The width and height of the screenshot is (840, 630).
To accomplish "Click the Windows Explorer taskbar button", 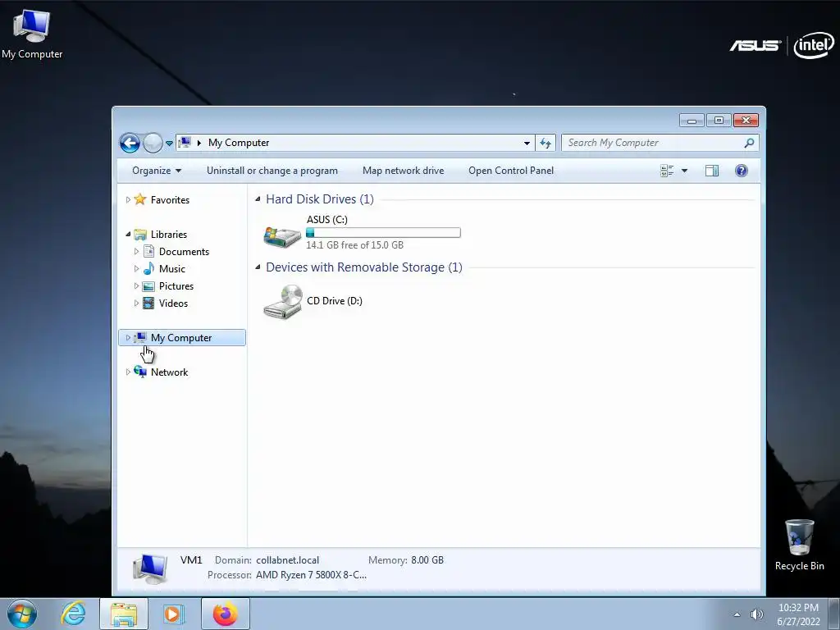I will [x=124, y=614].
